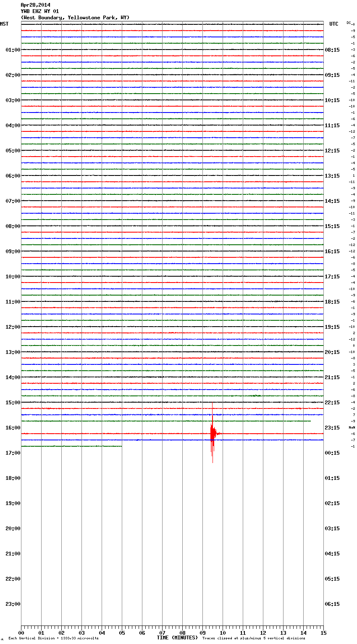Click the MST hour label '19:00'
357x644 pixels.
click(13, 503)
